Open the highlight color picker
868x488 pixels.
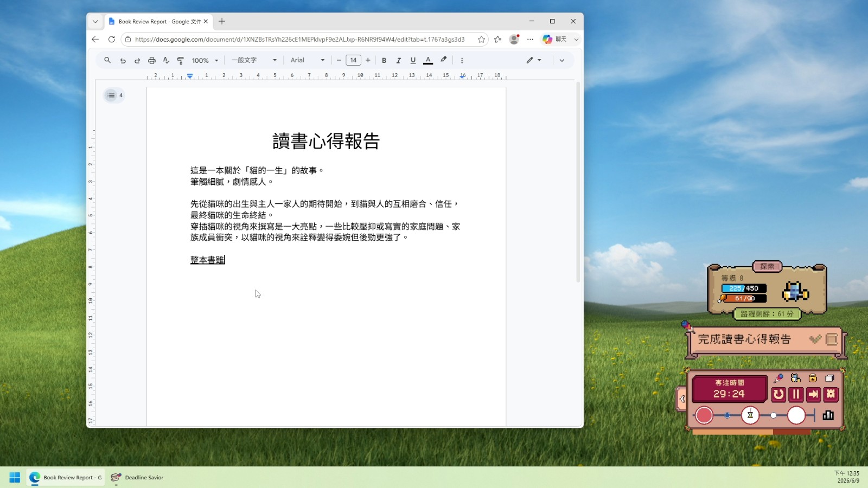443,60
